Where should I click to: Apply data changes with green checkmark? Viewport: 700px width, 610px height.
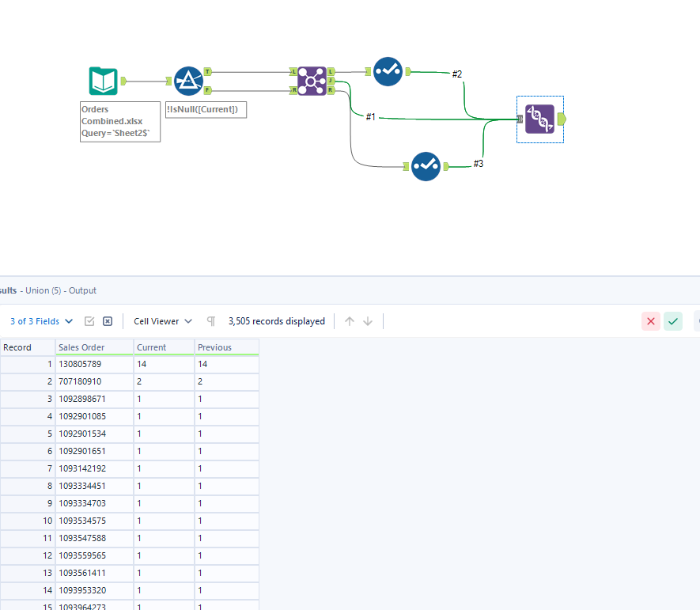click(x=673, y=321)
